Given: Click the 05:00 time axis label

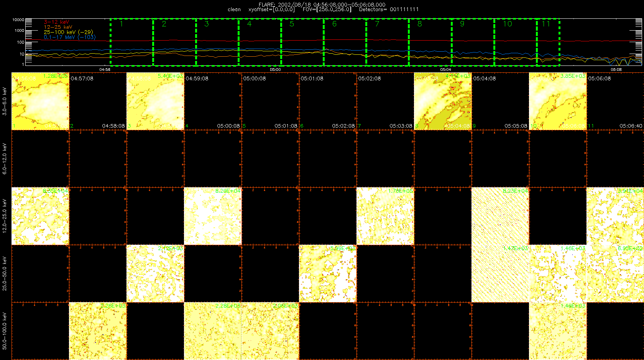Looking at the screenshot, I should (275, 70).
